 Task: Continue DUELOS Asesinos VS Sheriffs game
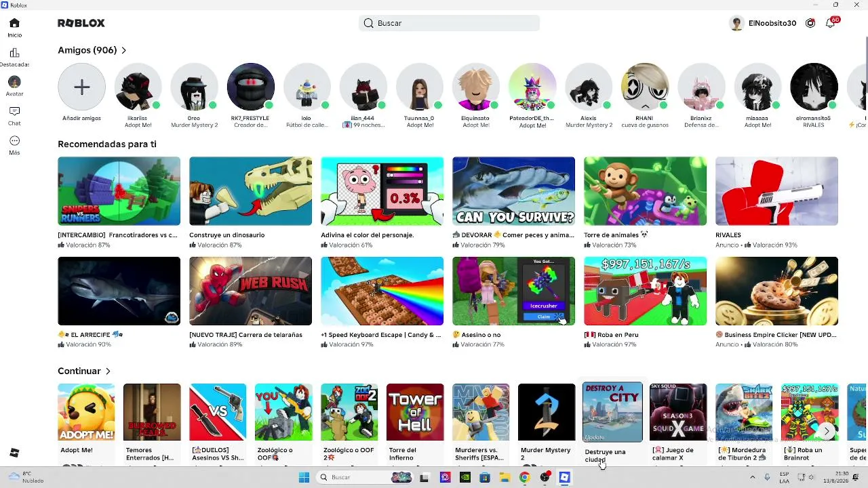pyautogui.click(x=218, y=412)
